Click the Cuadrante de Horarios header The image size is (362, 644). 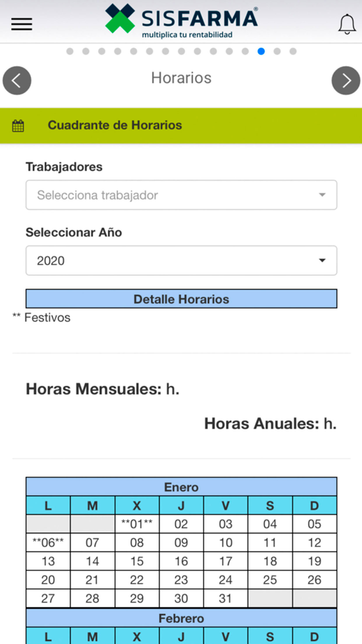point(115,125)
